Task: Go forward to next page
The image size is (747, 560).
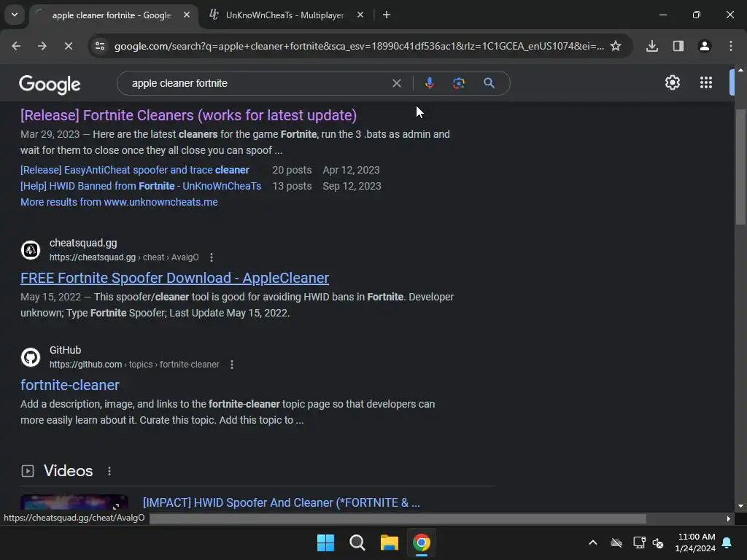Action: (x=42, y=46)
